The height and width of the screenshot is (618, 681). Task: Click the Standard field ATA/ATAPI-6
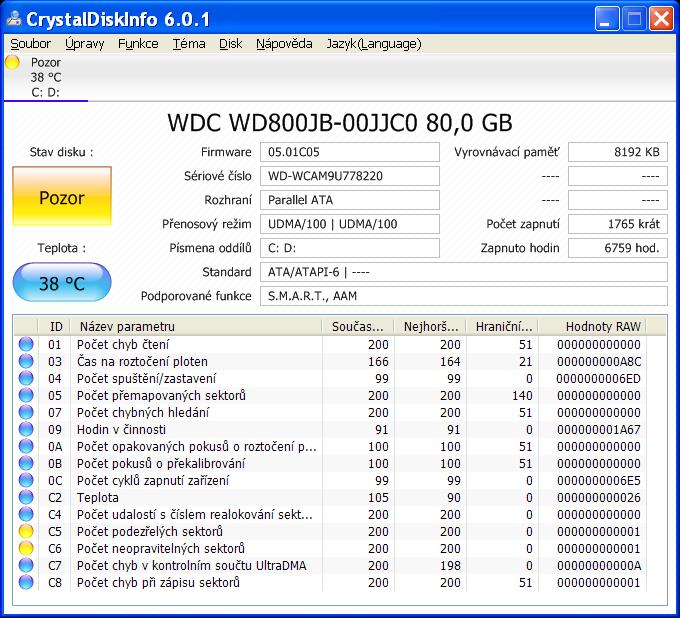[464, 272]
